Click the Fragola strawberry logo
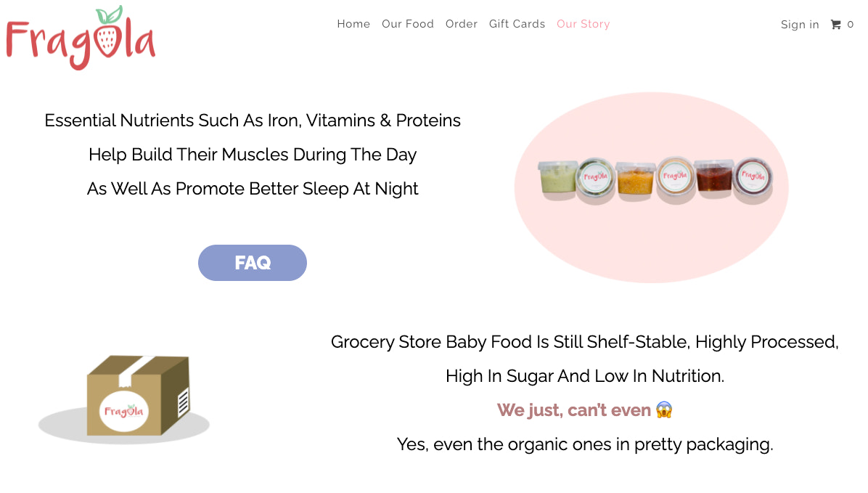Screen dimensions: 868x493 pos(81,36)
